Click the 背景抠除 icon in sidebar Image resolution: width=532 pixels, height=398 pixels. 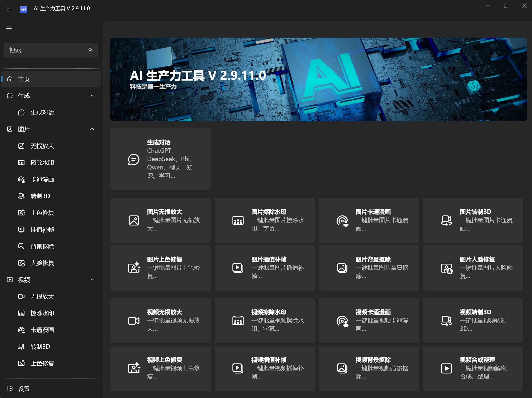21,246
